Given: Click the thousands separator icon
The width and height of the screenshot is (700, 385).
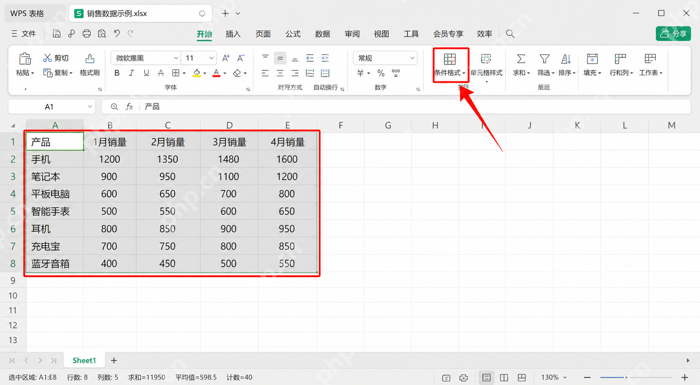Looking at the screenshot, I should click(396, 73).
